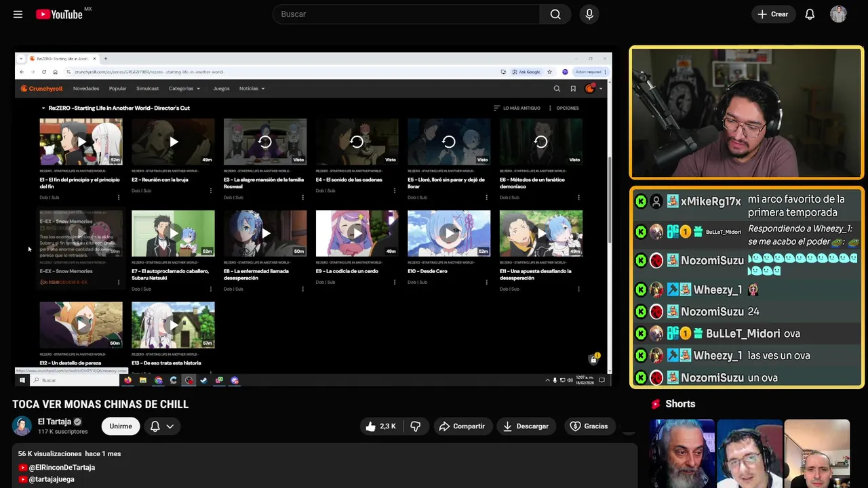Click the browser reload icon in the video
Viewport: 868px width, 488px height.
(44, 72)
